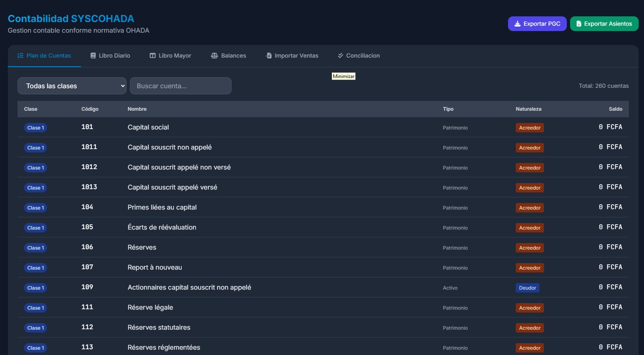The height and width of the screenshot is (355, 644).
Task: Click account code 105
Action: (87, 227)
